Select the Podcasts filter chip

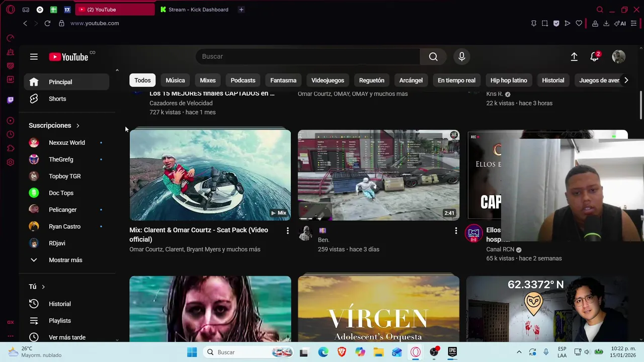coord(243,80)
